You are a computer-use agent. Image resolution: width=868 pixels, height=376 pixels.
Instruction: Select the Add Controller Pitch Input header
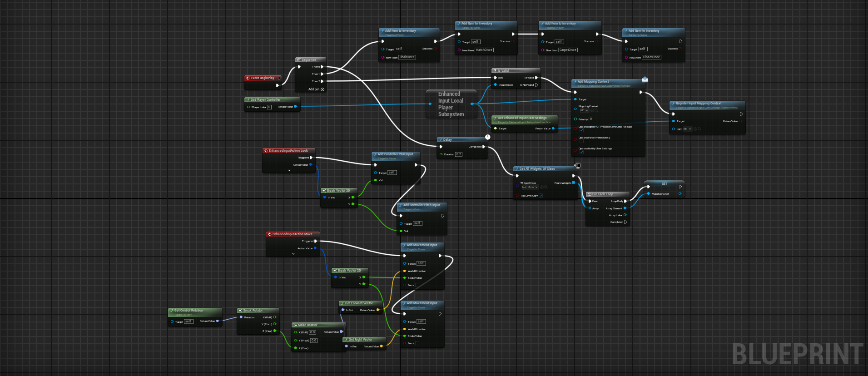pos(422,207)
